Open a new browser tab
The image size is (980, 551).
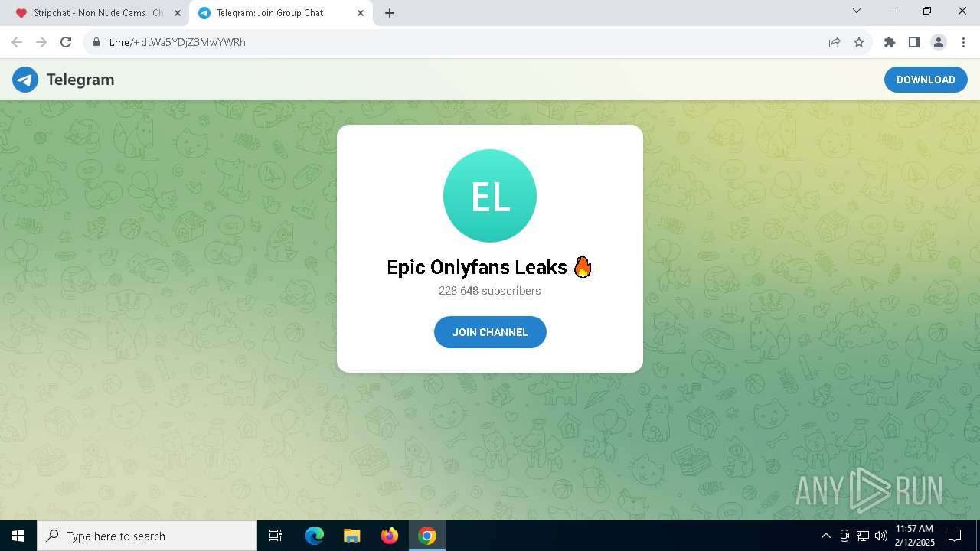click(x=390, y=13)
